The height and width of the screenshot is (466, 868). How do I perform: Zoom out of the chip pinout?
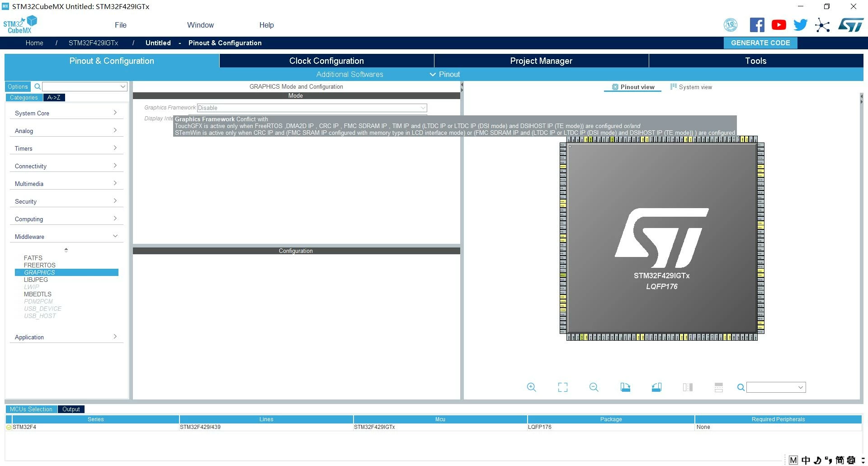[x=594, y=387]
